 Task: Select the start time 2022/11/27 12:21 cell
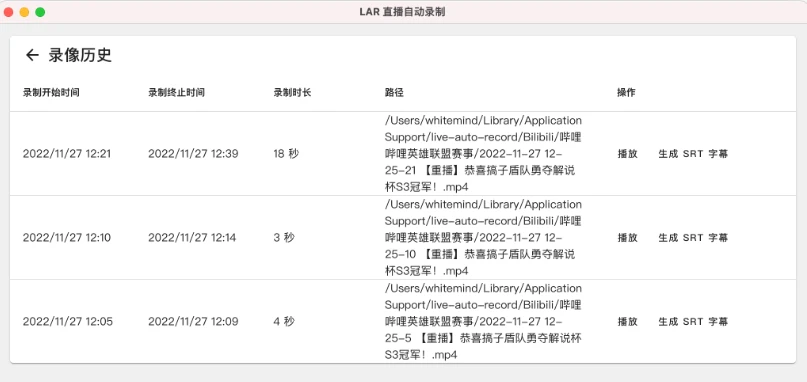[67, 153]
